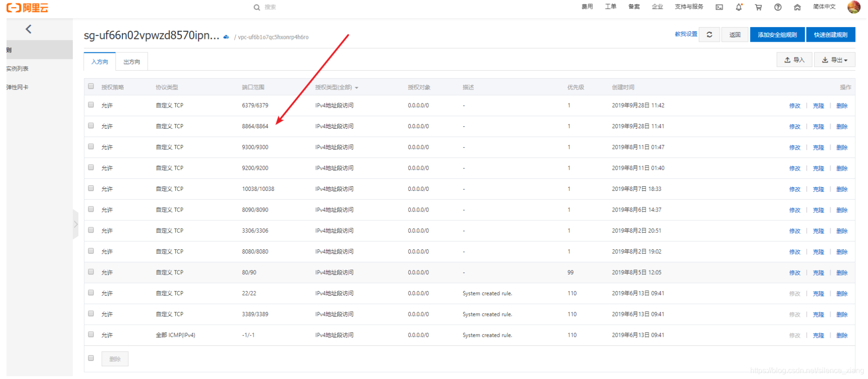
Task: Toggle the bottom select-all checkbox beside 删除
Action: [91, 358]
